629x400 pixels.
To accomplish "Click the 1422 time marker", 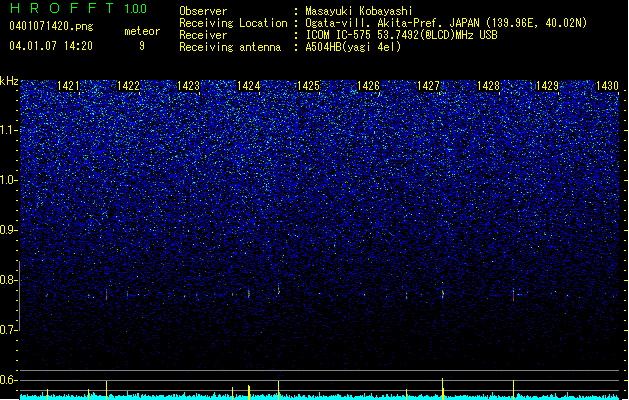I will [128, 86].
